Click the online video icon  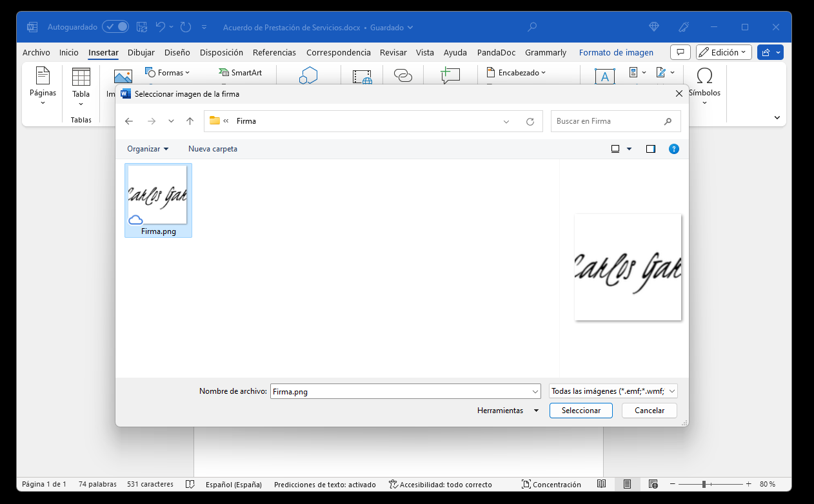click(362, 77)
